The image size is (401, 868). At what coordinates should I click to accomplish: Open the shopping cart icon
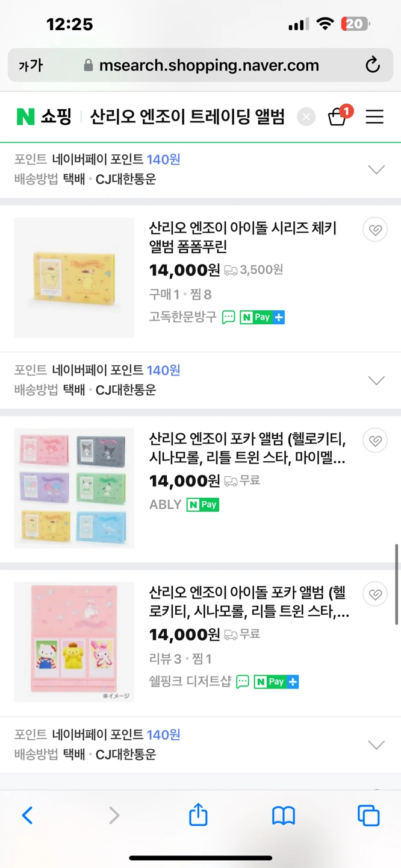(337, 117)
